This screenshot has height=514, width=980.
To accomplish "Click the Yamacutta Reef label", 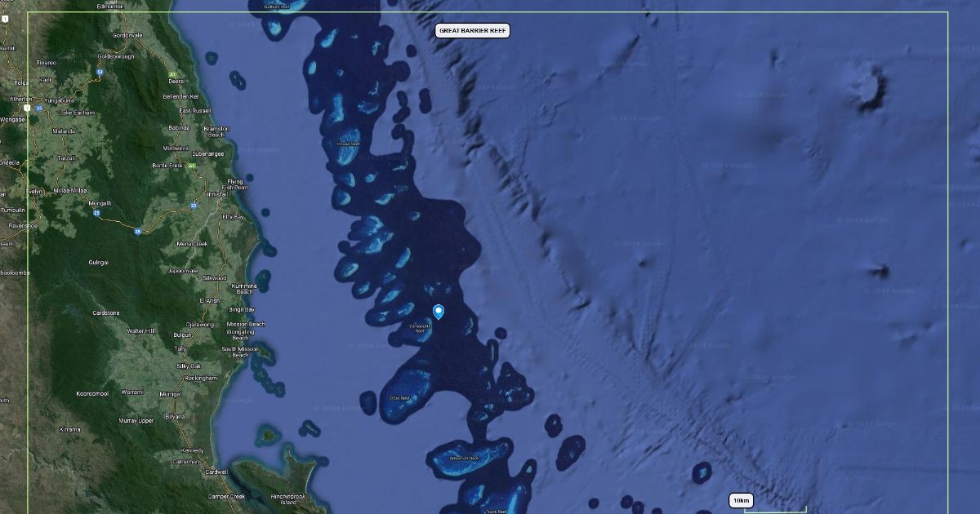I will pos(420,328).
